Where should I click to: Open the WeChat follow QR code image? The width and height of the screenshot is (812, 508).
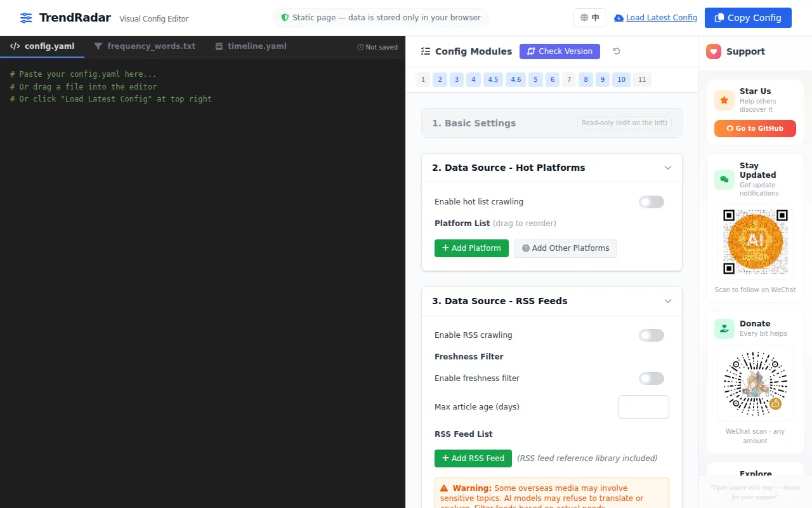click(755, 241)
